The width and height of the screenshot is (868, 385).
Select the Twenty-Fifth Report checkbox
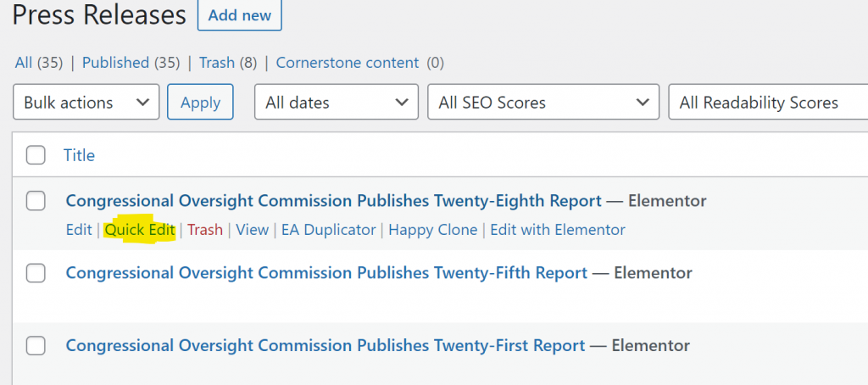pyautogui.click(x=36, y=273)
